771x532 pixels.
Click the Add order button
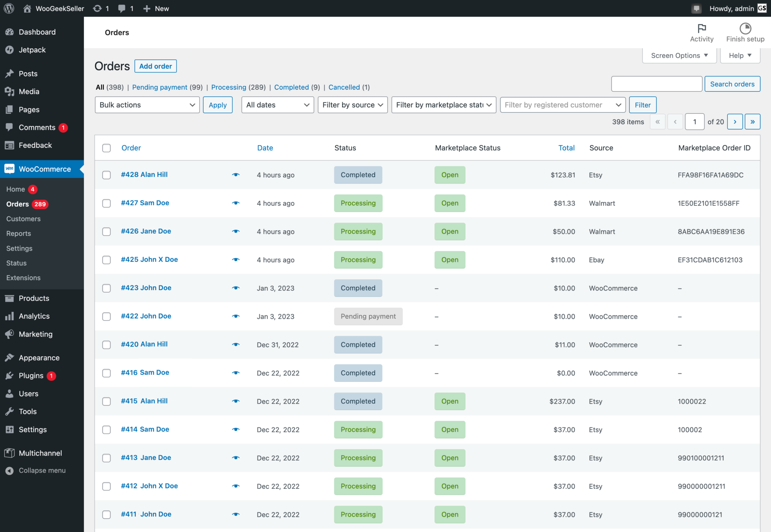tap(155, 66)
